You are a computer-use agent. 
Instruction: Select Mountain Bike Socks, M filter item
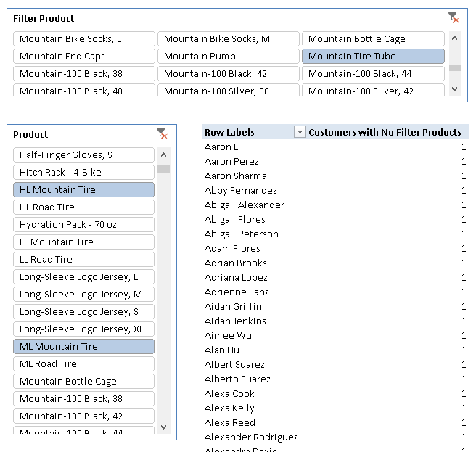(229, 39)
